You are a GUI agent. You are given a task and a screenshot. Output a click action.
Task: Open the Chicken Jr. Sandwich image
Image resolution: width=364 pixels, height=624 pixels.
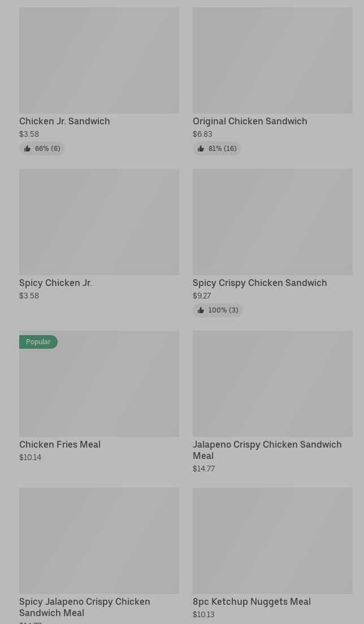coord(99,60)
